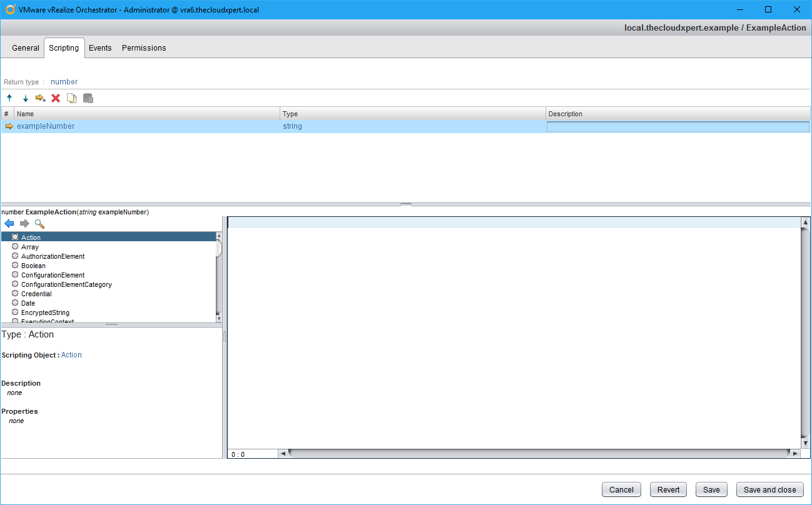Select the Credential scripting type
812x505 pixels.
click(36, 294)
